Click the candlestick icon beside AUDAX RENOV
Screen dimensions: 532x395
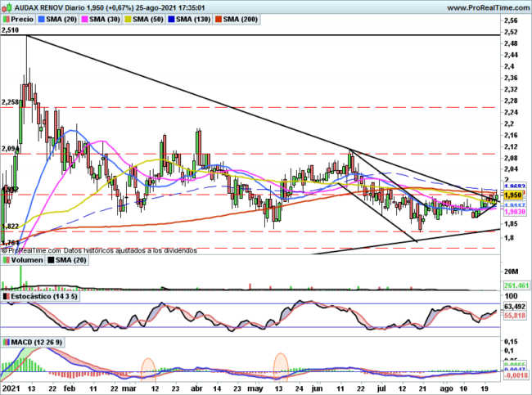(7, 7)
